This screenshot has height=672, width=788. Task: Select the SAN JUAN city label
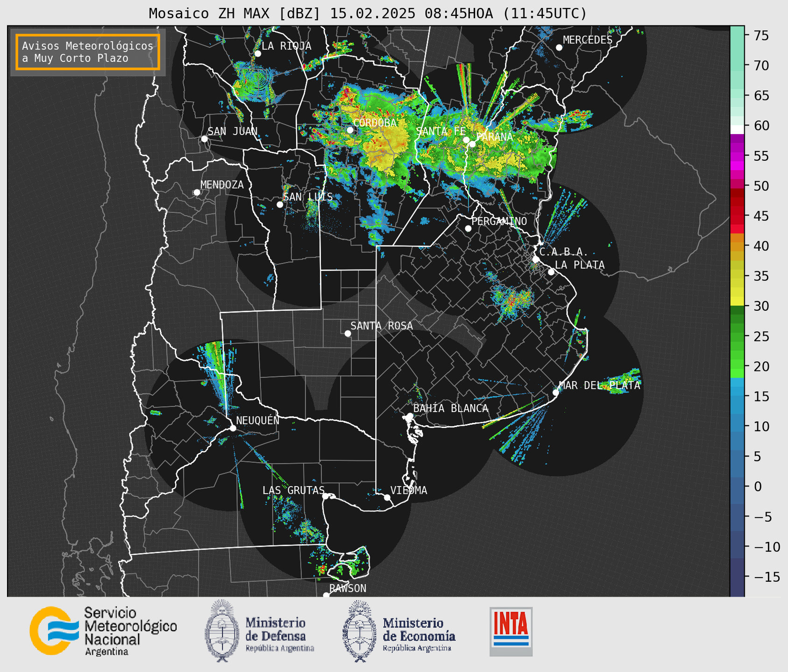tap(232, 131)
